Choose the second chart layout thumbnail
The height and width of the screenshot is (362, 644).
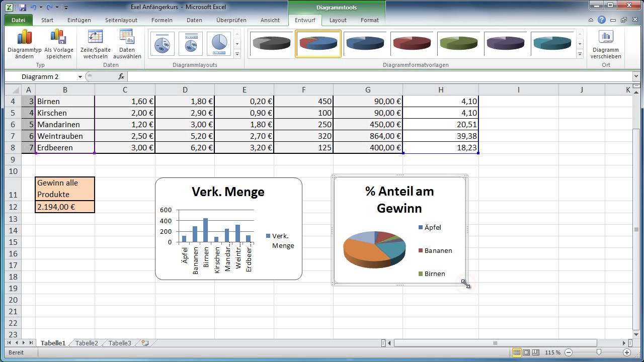(190, 44)
